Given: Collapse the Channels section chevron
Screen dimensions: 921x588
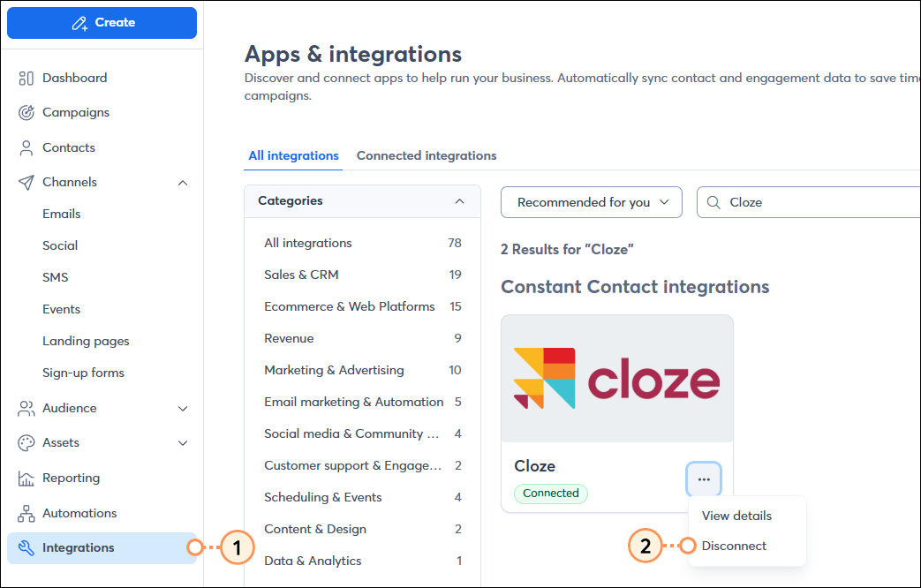Looking at the screenshot, I should click(x=183, y=182).
